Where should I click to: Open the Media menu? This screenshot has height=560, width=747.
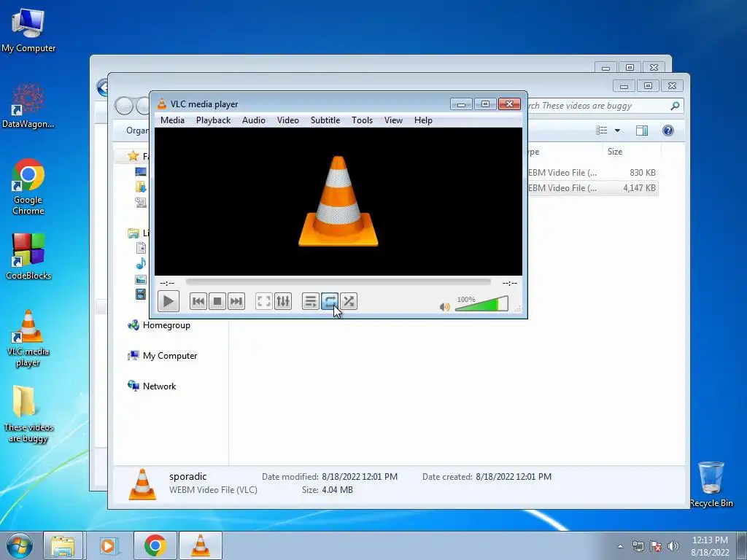tap(172, 120)
